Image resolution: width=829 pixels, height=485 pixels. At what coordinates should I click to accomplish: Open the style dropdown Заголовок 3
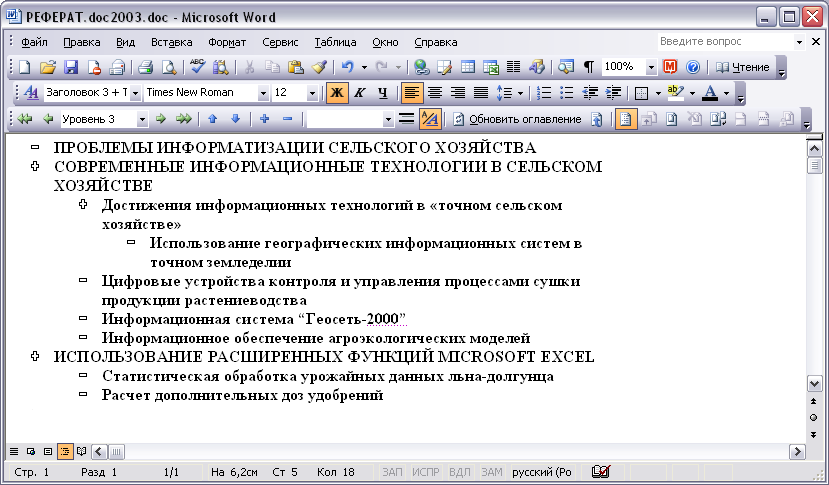point(135,93)
